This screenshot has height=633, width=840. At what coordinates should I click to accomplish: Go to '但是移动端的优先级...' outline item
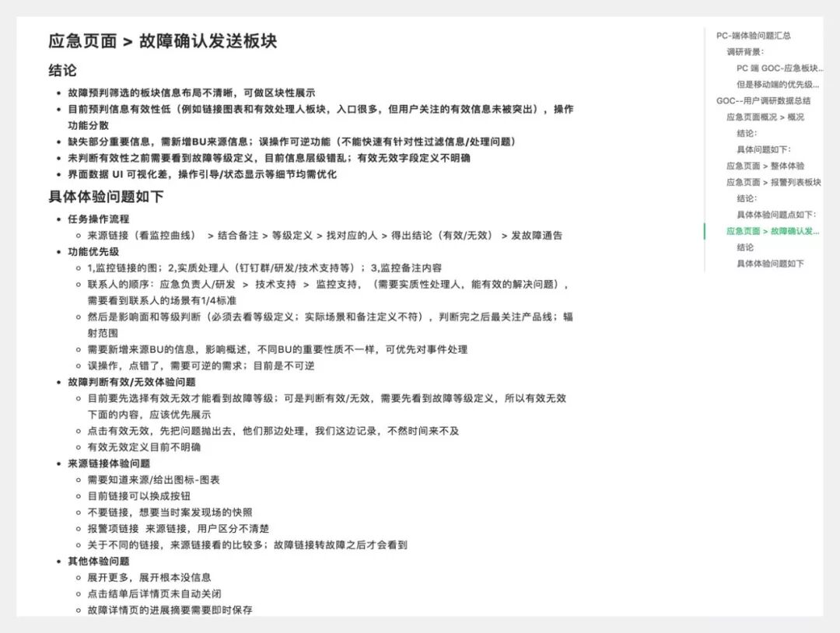[x=778, y=85]
